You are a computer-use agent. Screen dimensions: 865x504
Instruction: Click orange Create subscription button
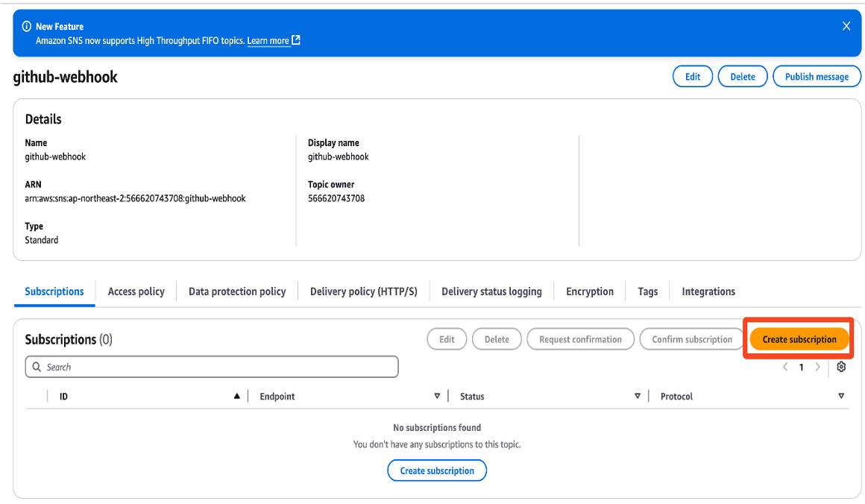(x=799, y=339)
